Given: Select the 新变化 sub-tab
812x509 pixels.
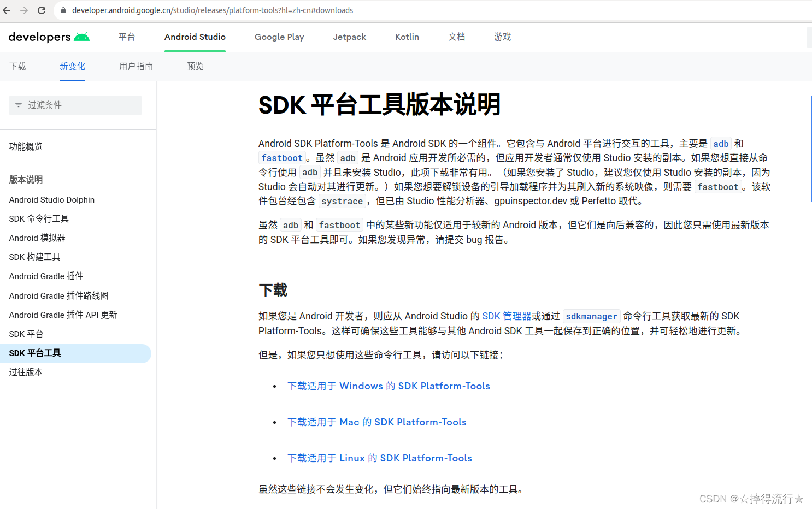Looking at the screenshot, I should (73, 67).
